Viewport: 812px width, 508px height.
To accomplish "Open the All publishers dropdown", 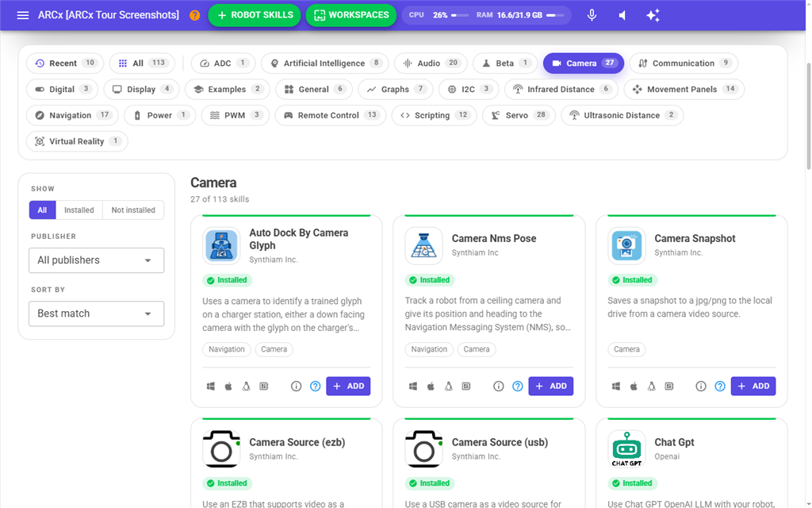I will coord(96,260).
